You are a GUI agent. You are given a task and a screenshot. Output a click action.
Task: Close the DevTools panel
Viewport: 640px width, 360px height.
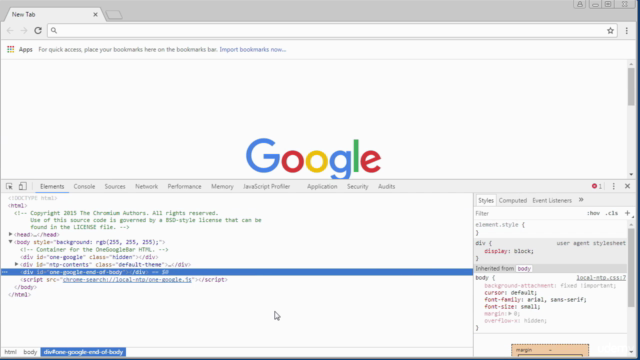click(627, 186)
